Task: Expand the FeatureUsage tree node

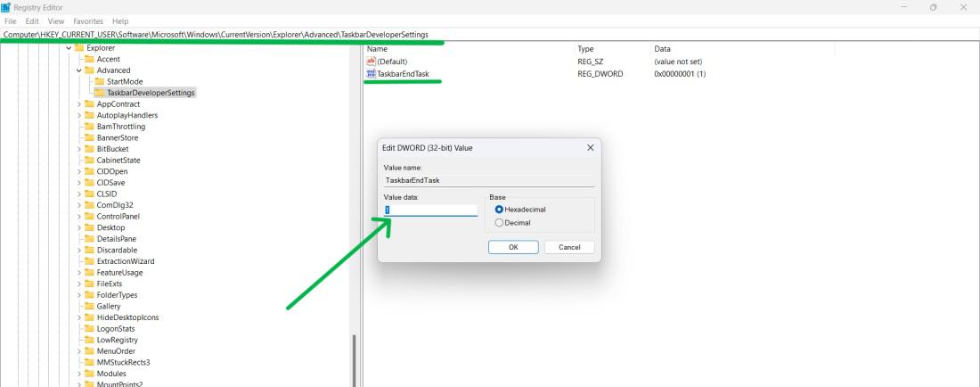Action: 79,273
